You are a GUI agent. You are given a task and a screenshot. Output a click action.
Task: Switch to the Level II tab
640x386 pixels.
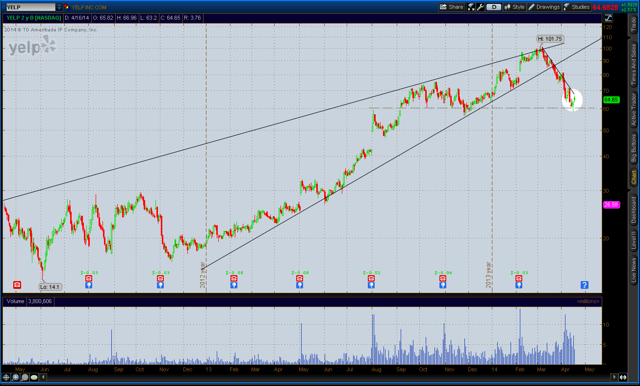634,240
